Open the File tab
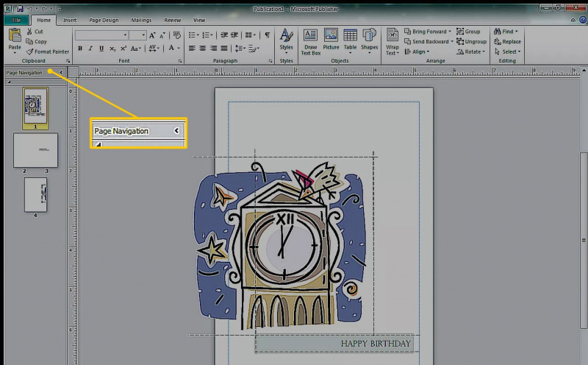The image size is (588, 365). [16, 21]
